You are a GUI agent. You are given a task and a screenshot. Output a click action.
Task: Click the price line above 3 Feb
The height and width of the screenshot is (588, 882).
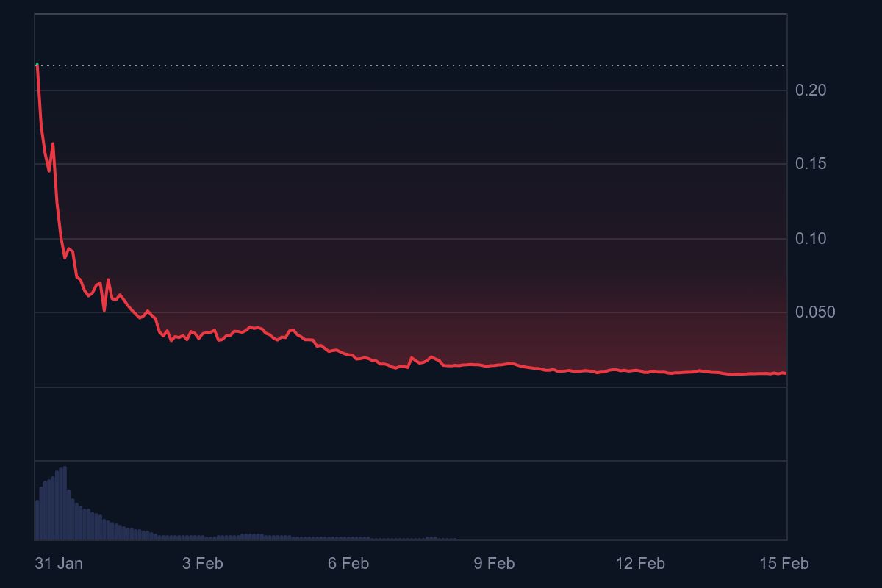(202, 336)
